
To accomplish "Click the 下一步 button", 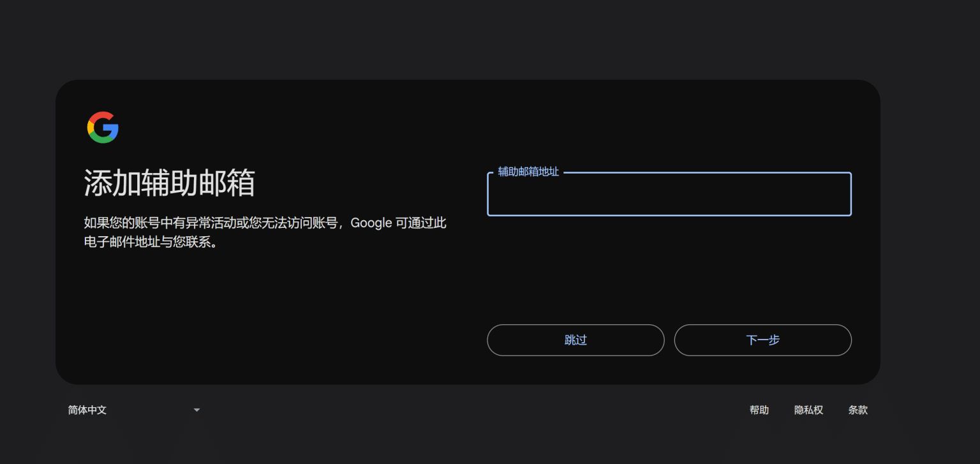I will click(x=762, y=340).
